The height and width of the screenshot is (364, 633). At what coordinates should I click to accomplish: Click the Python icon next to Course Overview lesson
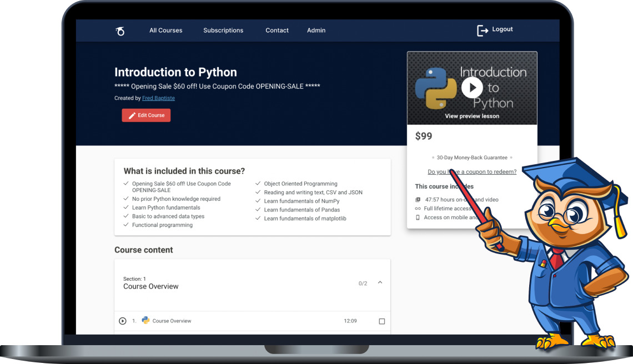point(144,320)
